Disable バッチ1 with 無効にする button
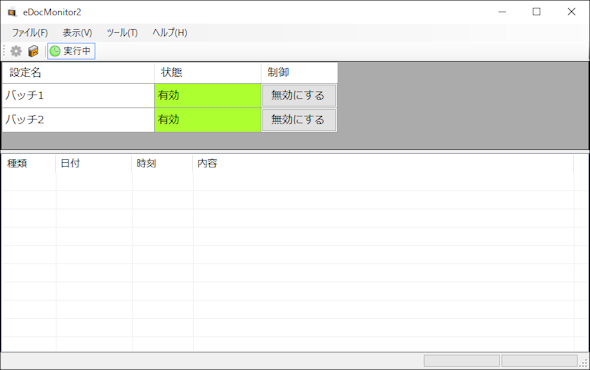This screenshot has height=370, width=590. coord(299,96)
